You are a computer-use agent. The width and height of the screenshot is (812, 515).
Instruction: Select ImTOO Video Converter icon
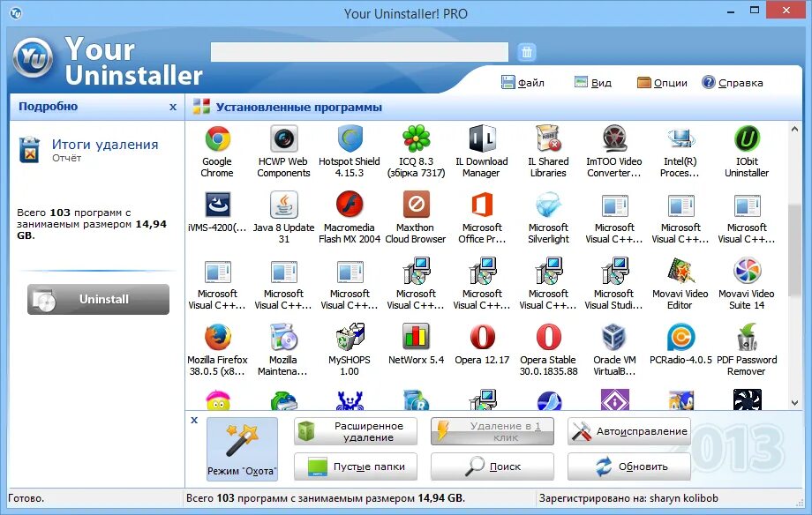pyautogui.click(x=614, y=138)
